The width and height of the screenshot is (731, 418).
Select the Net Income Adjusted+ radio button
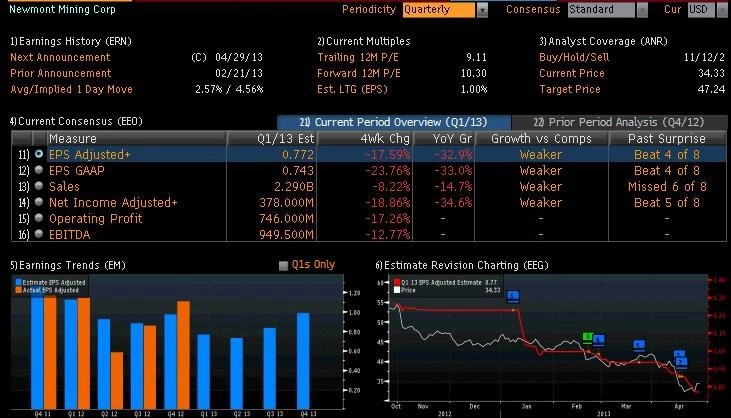coord(39,202)
